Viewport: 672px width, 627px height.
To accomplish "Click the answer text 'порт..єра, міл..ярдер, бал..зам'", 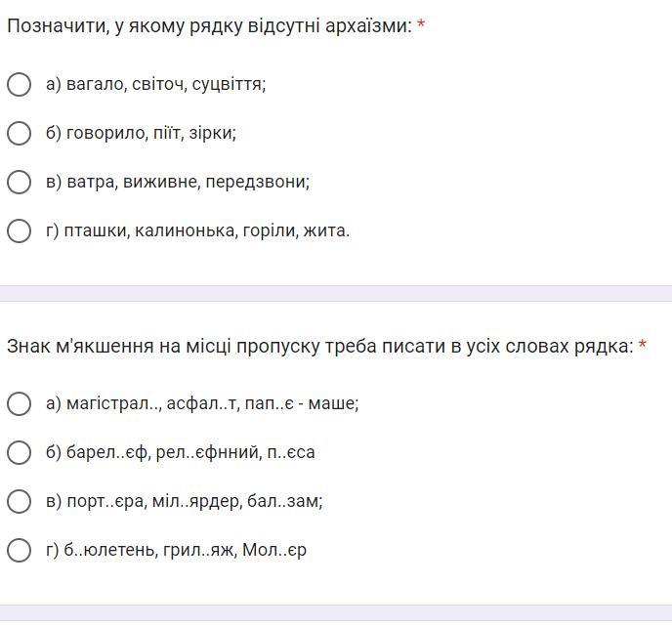I will pyautogui.click(x=195, y=501).
